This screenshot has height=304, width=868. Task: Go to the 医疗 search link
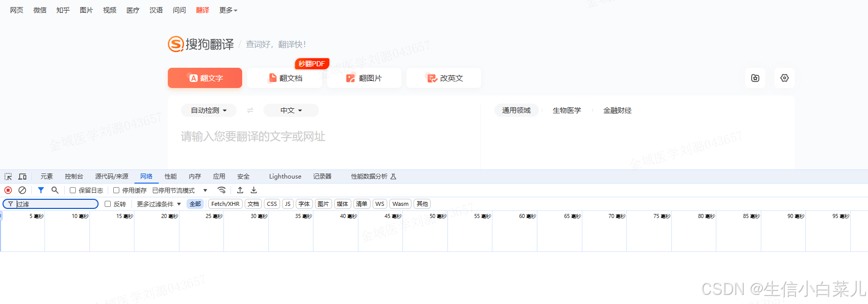pos(133,10)
